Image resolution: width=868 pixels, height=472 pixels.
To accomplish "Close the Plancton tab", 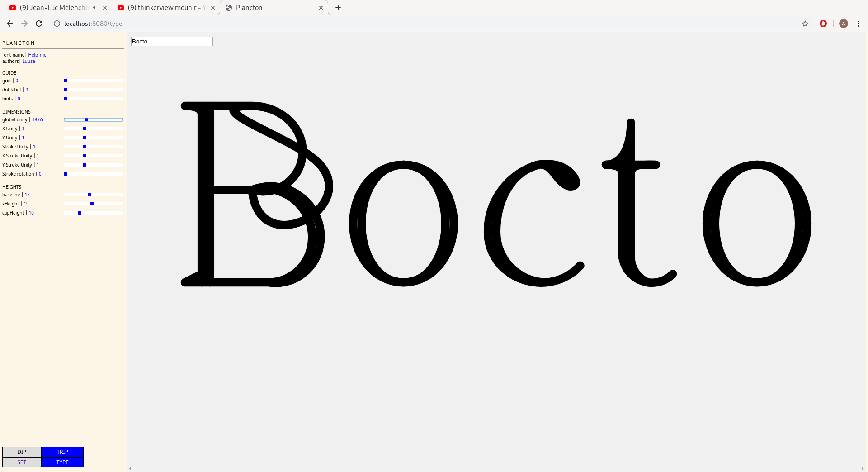I will pos(321,8).
